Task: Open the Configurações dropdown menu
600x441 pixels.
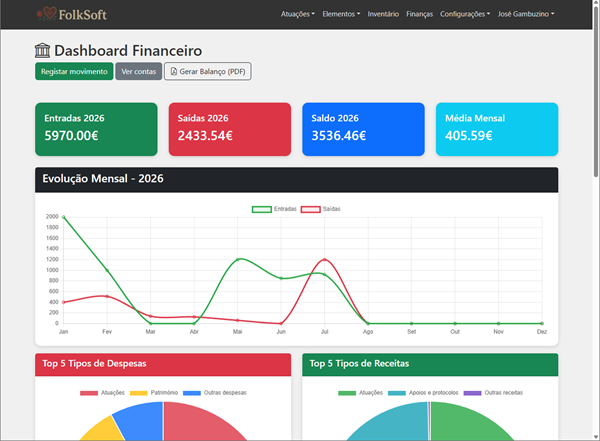Action: 465,14
